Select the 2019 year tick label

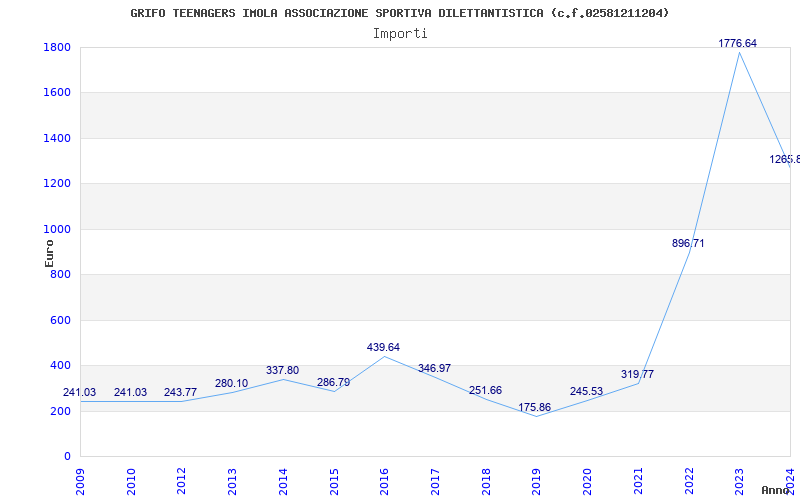[536, 479]
